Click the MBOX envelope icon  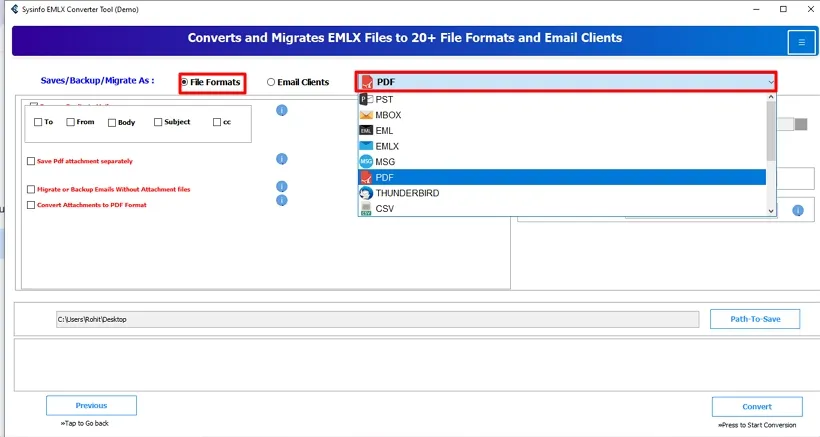click(366, 115)
